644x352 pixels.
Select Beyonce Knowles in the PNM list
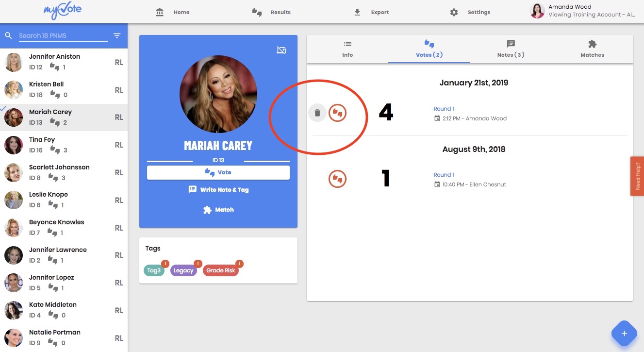pos(64,228)
